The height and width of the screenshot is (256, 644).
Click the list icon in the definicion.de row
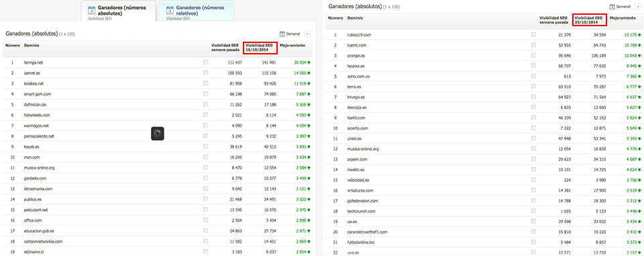pyautogui.click(x=205, y=105)
